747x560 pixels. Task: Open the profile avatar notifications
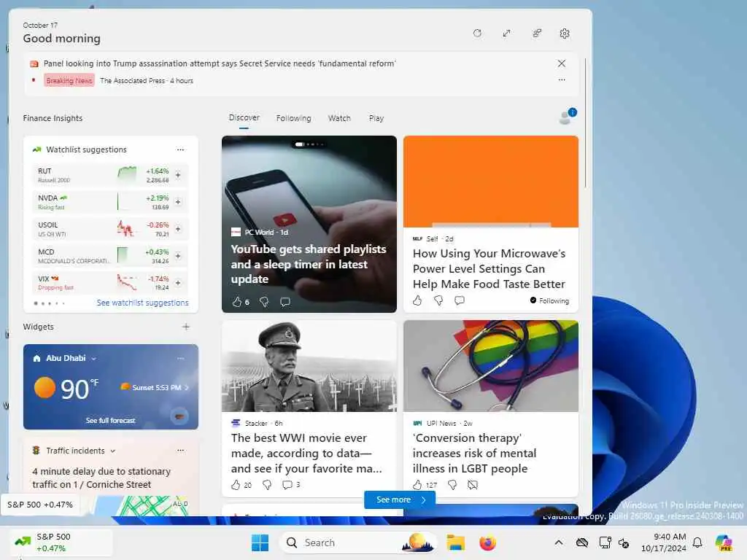click(567, 116)
